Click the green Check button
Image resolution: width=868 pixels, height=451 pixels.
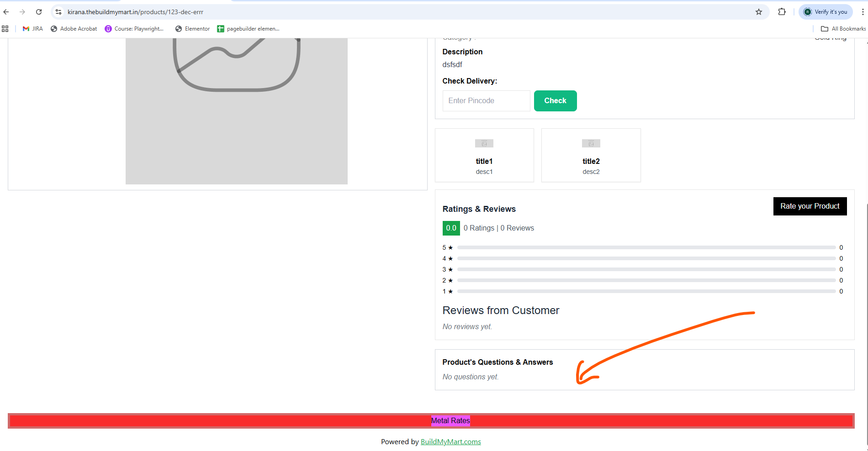[x=555, y=101]
